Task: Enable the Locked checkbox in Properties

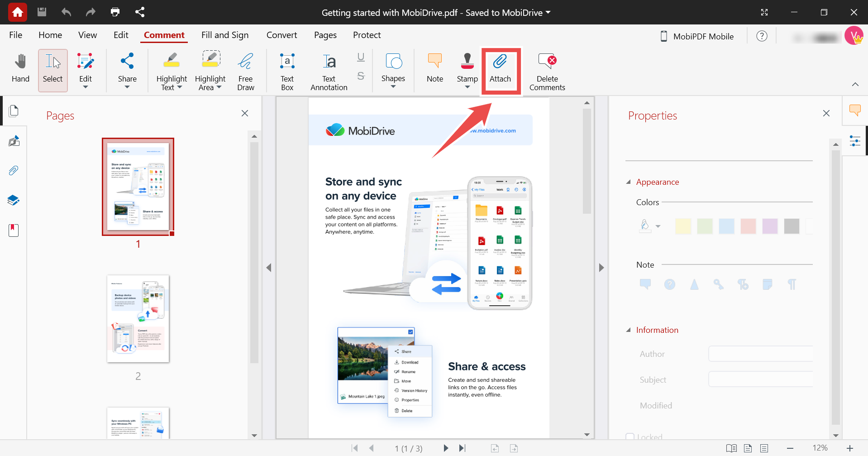Action: (630, 436)
